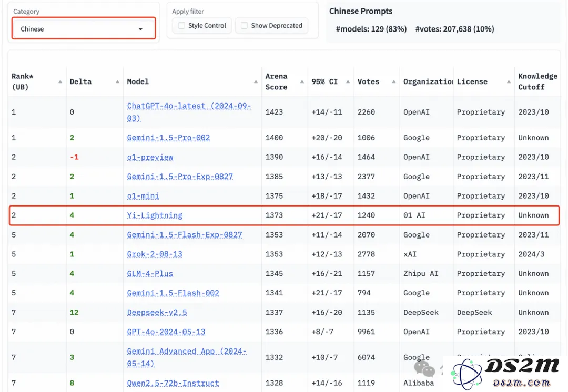This screenshot has width=568, height=392.
Task: Open Gemini-1.5-Pro-Exp-0827 model link
Action: (x=180, y=177)
